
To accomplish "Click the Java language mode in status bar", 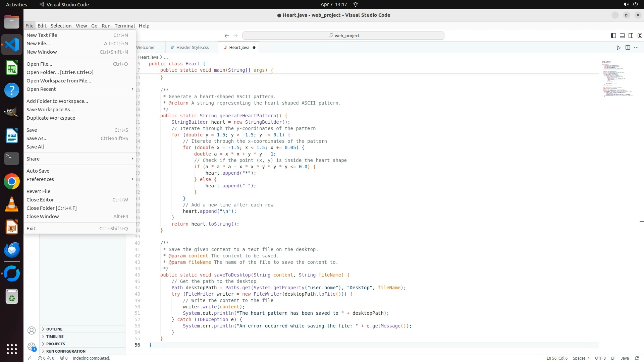I will [625, 358].
